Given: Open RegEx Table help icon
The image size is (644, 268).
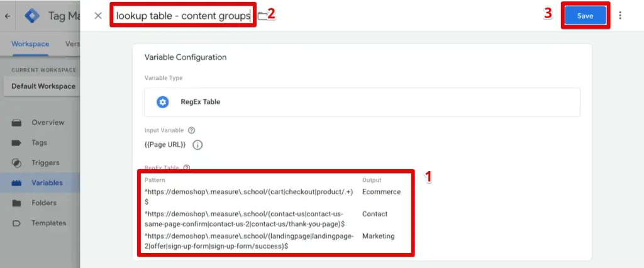Looking at the screenshot, I should click(x=187, y=168).
